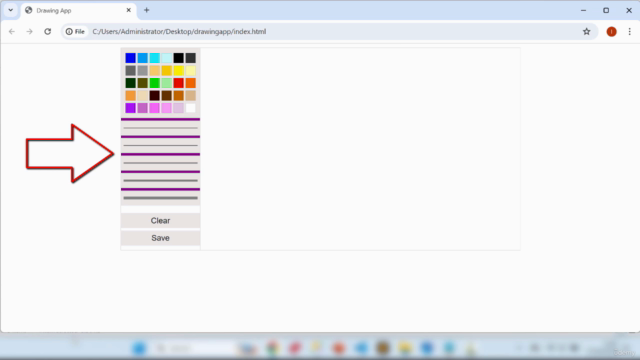Set brush to the second-thinnest line width
Image resolution: width=640 pixels, height=360 pixels.
[x=160, y=145]
